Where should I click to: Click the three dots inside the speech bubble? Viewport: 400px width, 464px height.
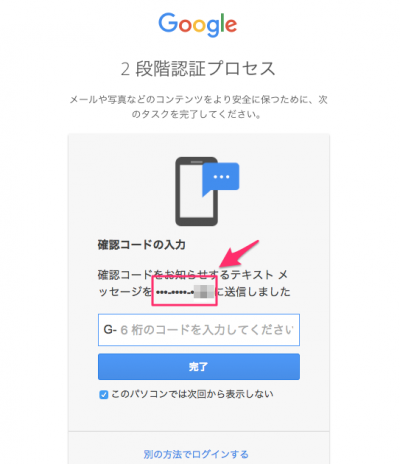pyautogui.click(x=221, y=177)
